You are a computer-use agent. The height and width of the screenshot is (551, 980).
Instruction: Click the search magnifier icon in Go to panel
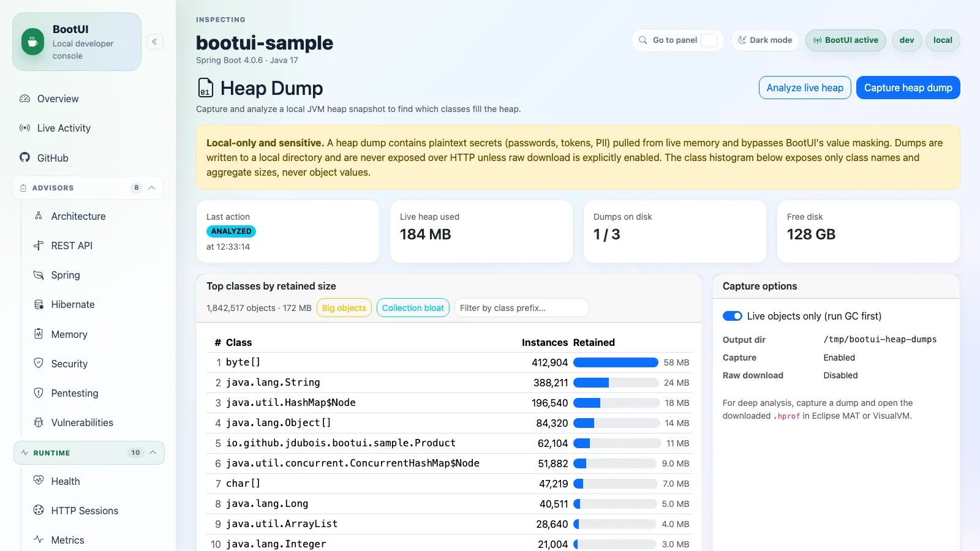coord(643,40)
